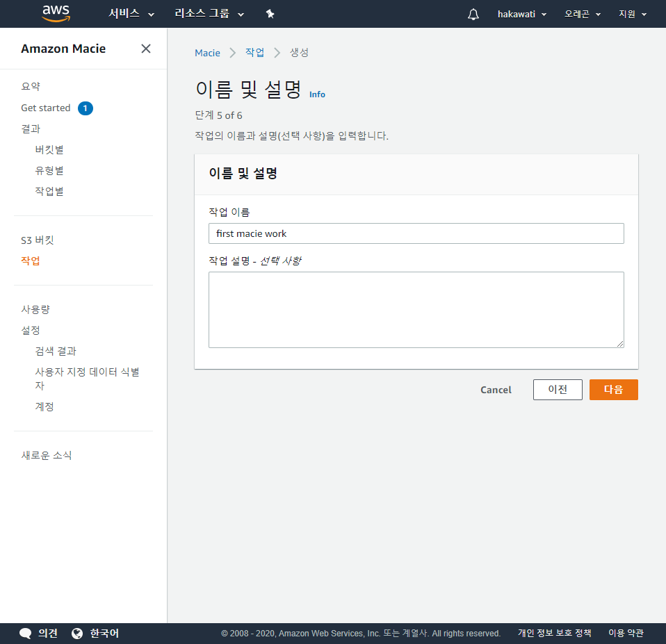Open the hakawati account dropdown
The width and height of the screenshot is (666, 644).
pos(522,15)
